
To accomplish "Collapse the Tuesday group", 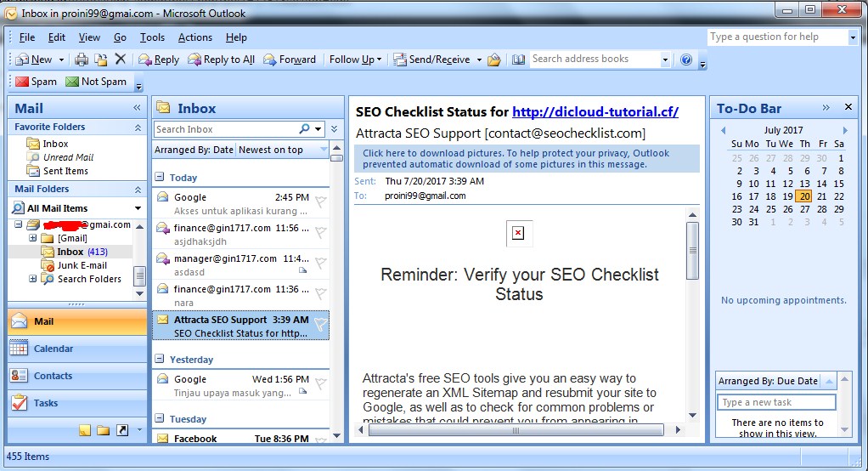I will point(160,418).
